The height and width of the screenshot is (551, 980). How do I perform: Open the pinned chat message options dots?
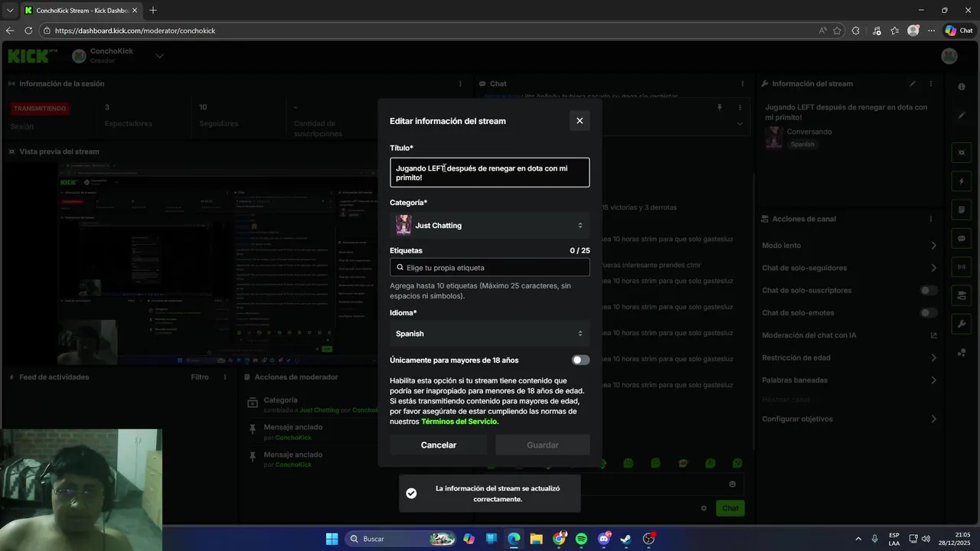pyautogui.click(x=740, y=108)
